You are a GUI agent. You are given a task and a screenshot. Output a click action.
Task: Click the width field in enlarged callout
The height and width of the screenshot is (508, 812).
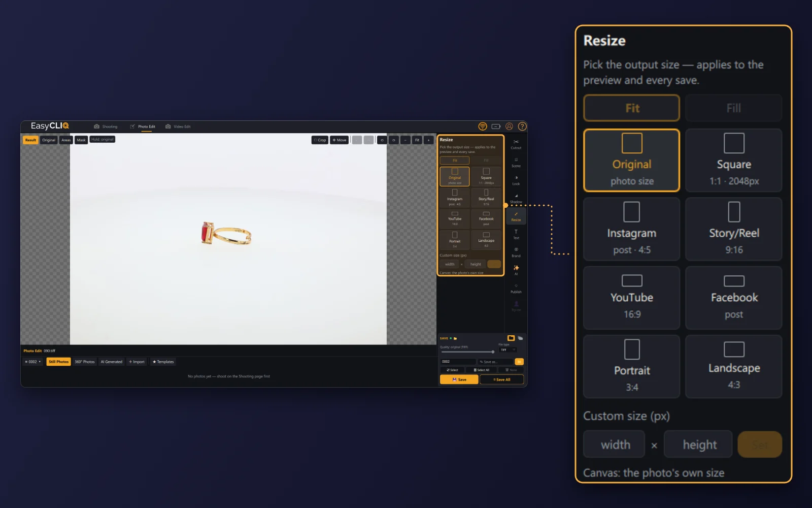click(614, 444)
